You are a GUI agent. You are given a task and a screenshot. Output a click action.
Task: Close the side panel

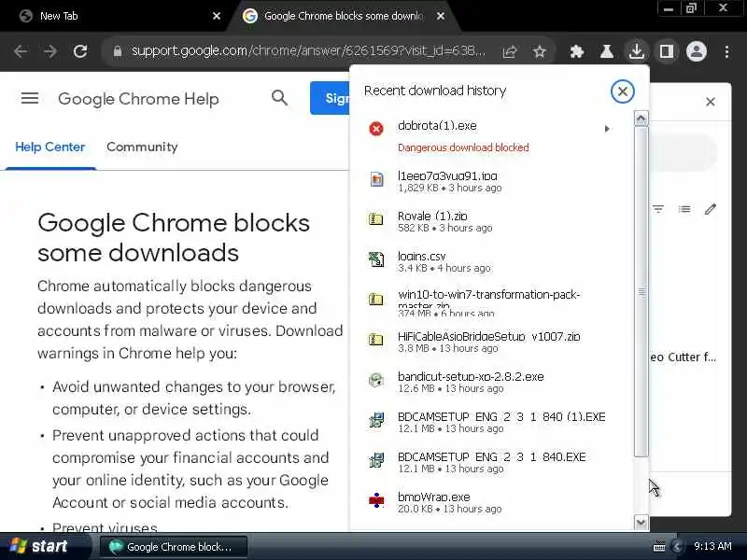[x=711, y=102]
